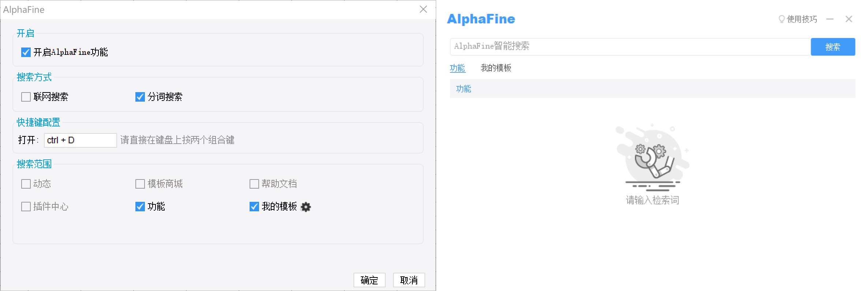Click the blue 搜索 button
This screenshot has height=291, width=868.
coord(833,47)
